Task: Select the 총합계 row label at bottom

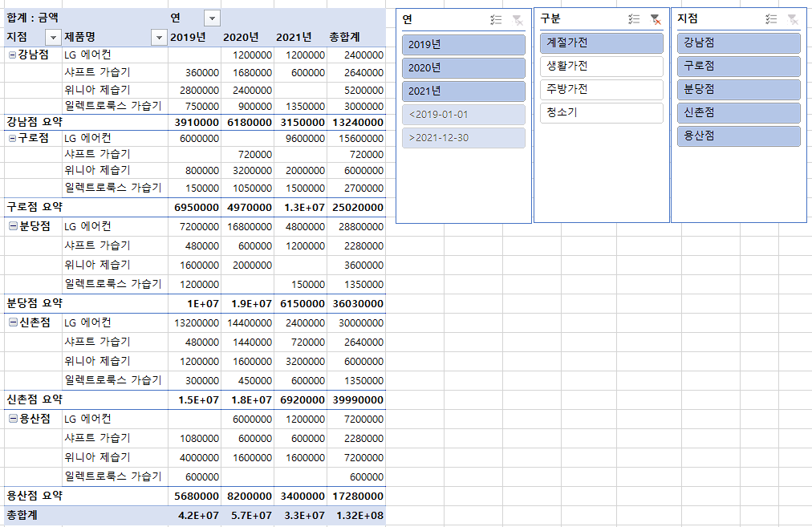Action: click(22, 515)
